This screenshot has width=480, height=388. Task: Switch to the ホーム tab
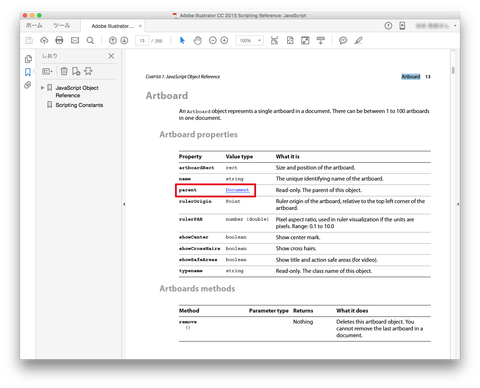pos(34,25)
